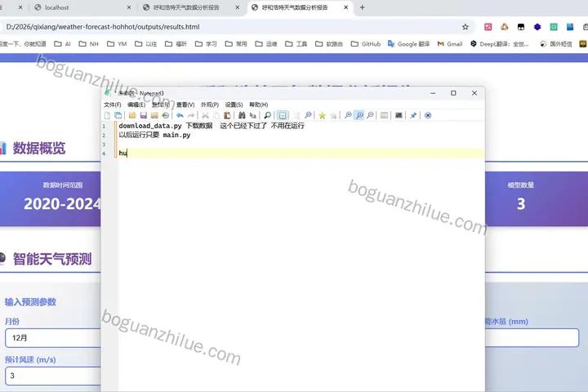Click the Zoom In magnifier in Notepad3 toolbar
Screen dimensions: 588x392
348,115
